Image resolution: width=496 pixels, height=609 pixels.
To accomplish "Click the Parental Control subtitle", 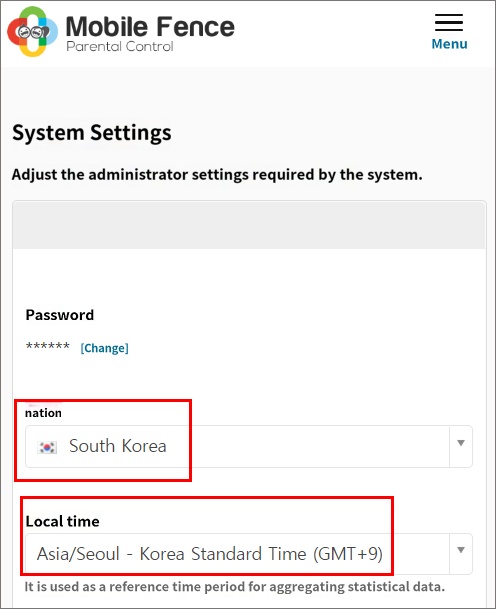I will click(x=120, y=47).
